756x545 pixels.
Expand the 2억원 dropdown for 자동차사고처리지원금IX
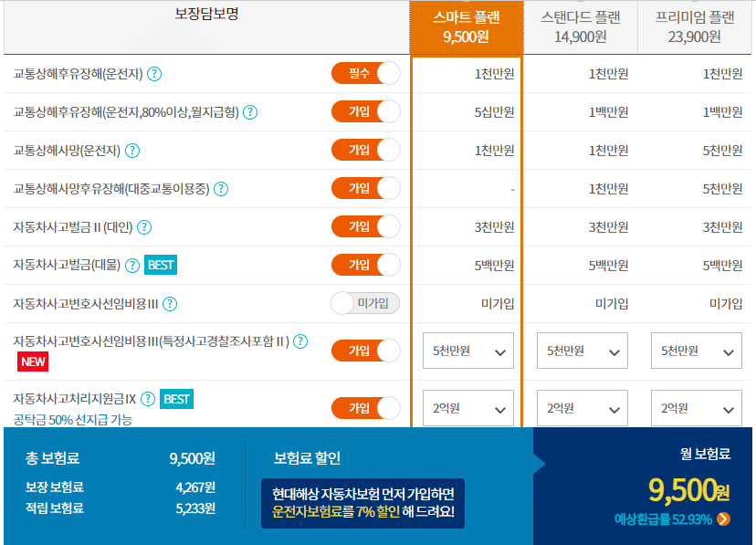pos(467,408)
